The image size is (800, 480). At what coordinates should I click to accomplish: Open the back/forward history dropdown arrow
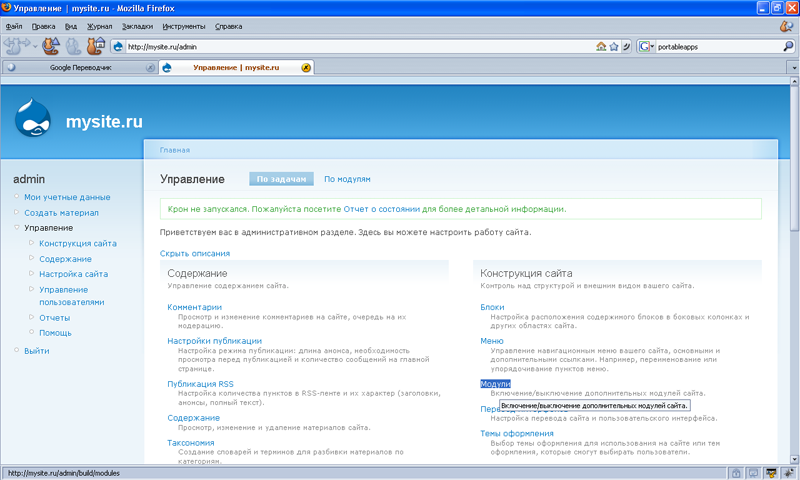click(35, 47)
